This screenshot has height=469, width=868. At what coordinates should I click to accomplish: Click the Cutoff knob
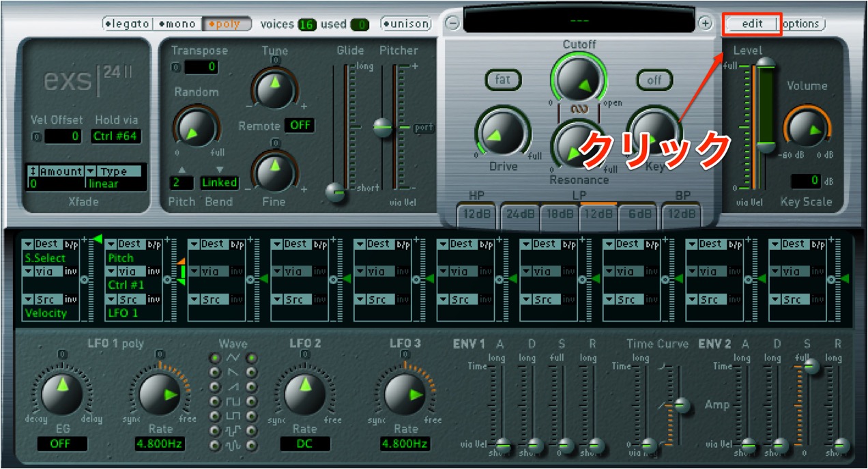[x=579, y=78]
